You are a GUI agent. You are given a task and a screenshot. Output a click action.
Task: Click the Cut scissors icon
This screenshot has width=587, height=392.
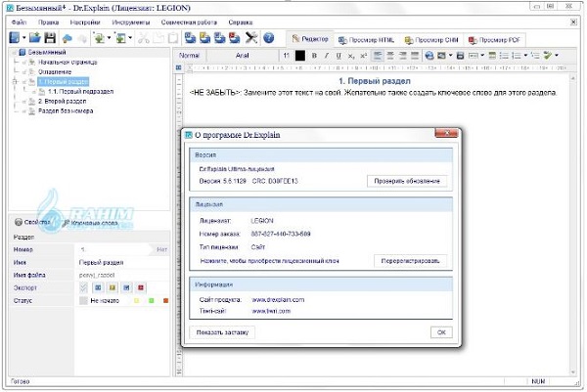pyautogui.click(x=144, y=38)
